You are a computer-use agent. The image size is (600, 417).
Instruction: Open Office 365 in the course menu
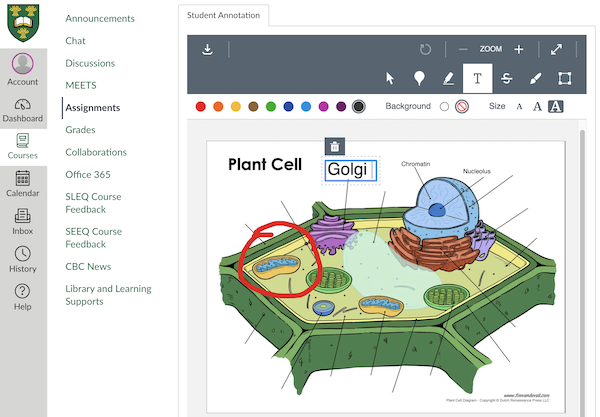click(88, 174)
